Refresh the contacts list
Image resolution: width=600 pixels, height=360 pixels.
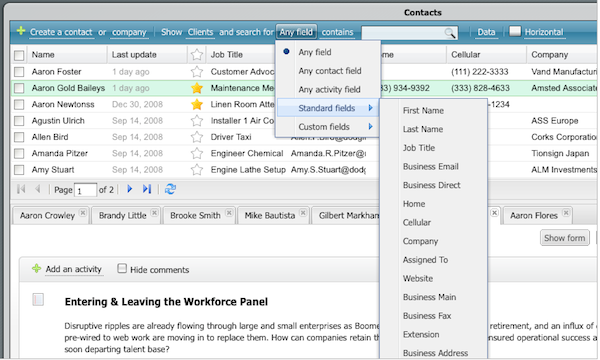170,189
